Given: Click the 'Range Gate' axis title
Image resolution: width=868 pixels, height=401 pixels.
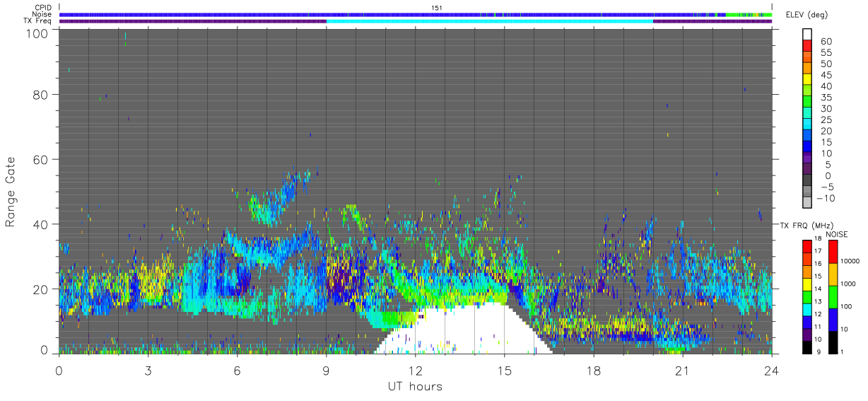Looking at the screenshot, I should pos(11,192).
